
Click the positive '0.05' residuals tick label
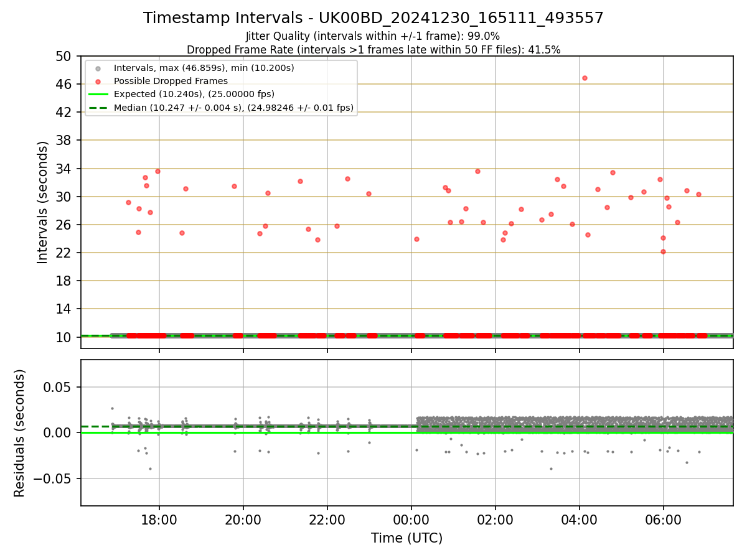(x=59, y=387)
